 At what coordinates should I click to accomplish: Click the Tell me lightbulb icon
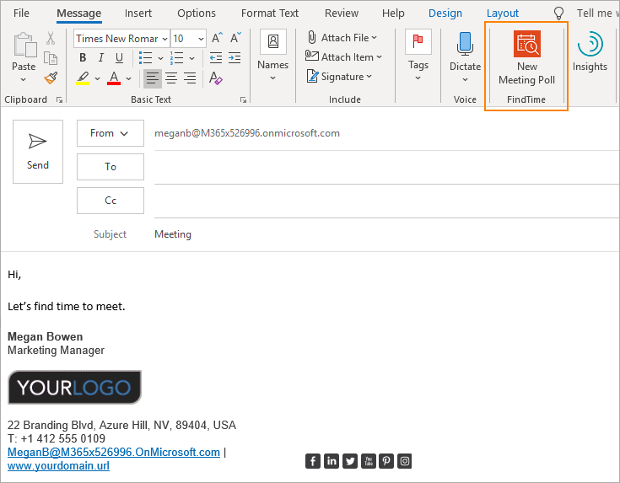click(558, 13)
